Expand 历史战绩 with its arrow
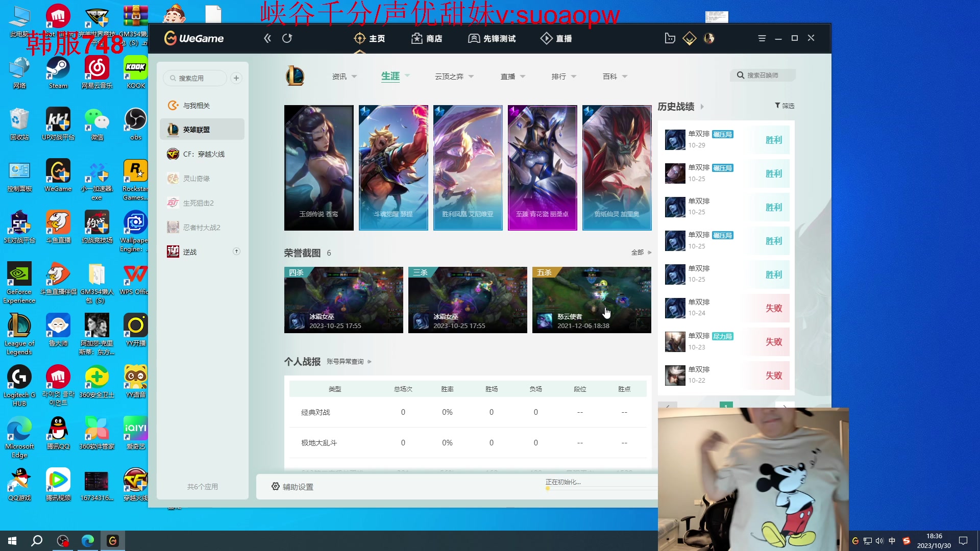The width and height of the screenshot is (980, 551). pyautogui.click(x=702, y=107)
